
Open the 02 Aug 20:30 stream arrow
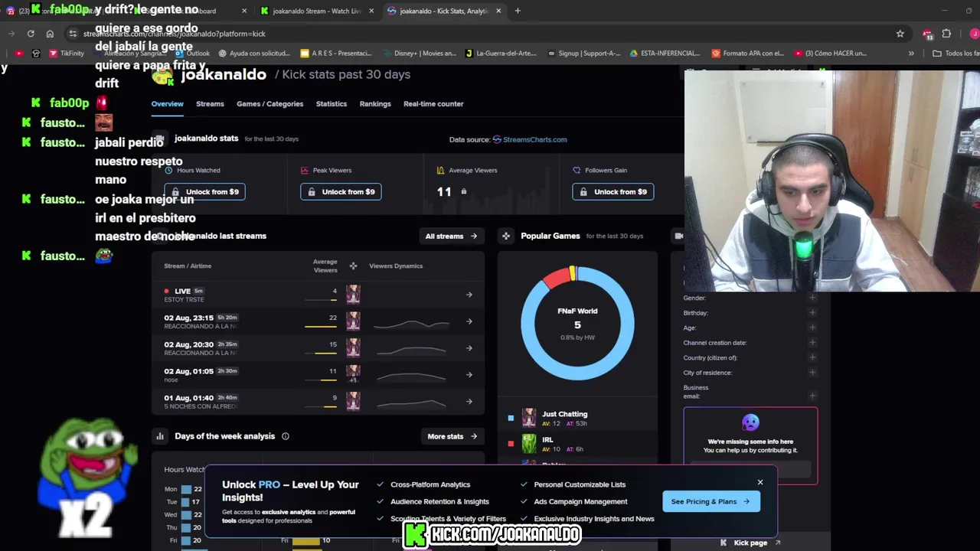(x=469, y=348)
